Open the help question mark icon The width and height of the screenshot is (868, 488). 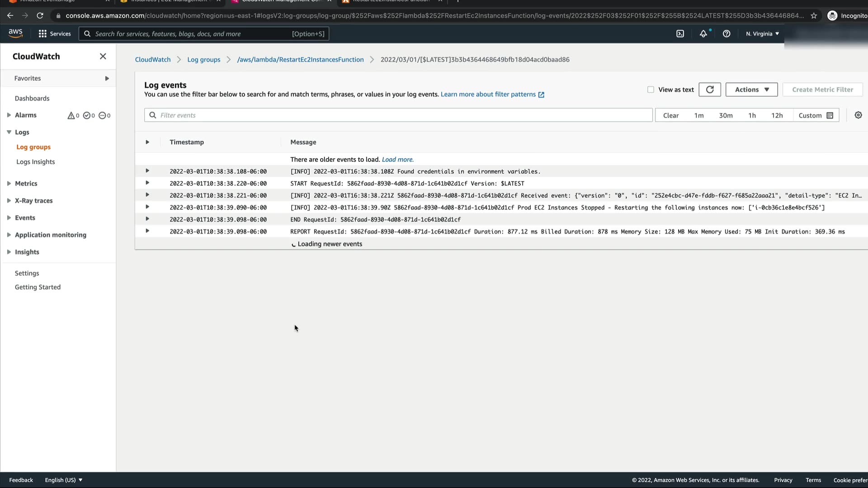(x=726, y=34)
